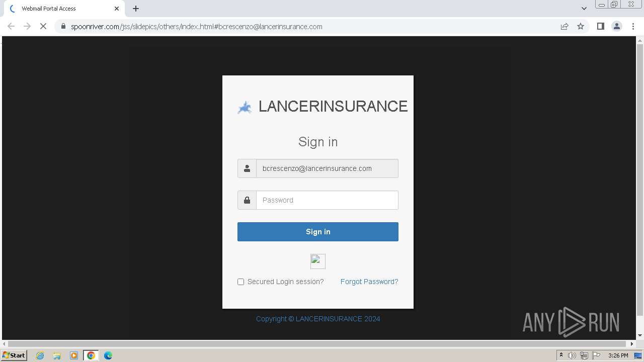This screenshot has height=362, width=644.
Task: Click the taskbar clock 3:26 PM
Action: click(618, 355)
